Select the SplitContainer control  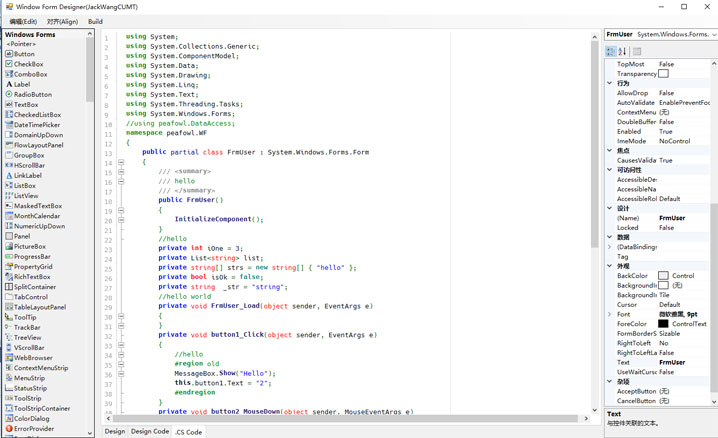[x=31, y=287]
